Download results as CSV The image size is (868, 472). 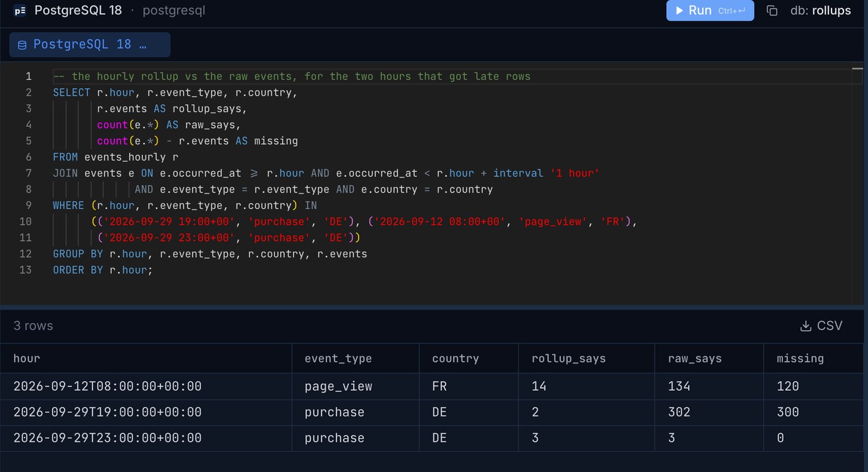tap(821, 325)
